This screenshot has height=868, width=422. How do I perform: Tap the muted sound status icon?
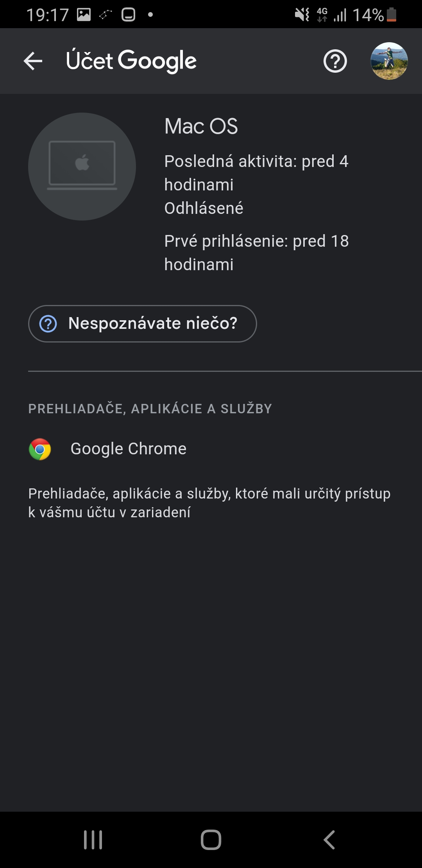tap(302, 15)
